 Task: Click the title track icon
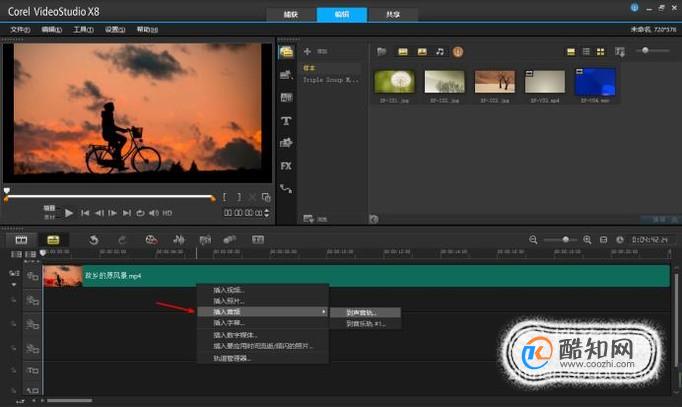click(33, 370)
